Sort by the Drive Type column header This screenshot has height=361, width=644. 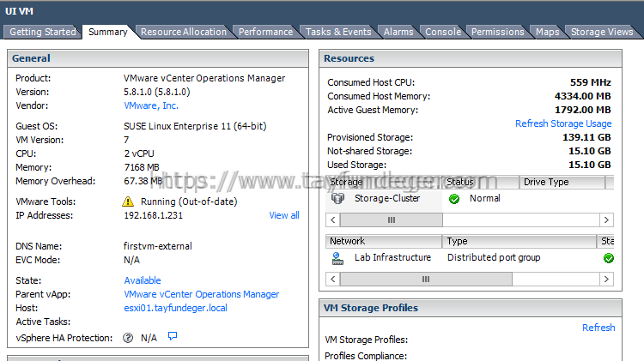pyautogui.click(x=562, y=182)
